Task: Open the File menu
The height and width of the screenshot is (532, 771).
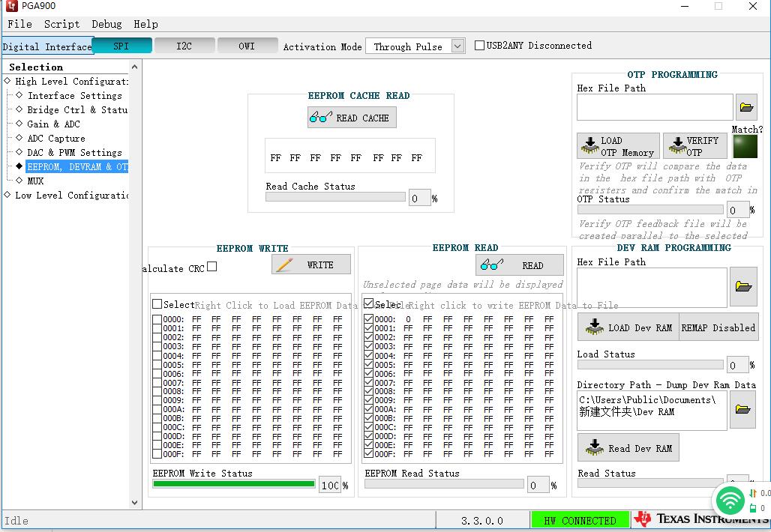Action: 19,23
